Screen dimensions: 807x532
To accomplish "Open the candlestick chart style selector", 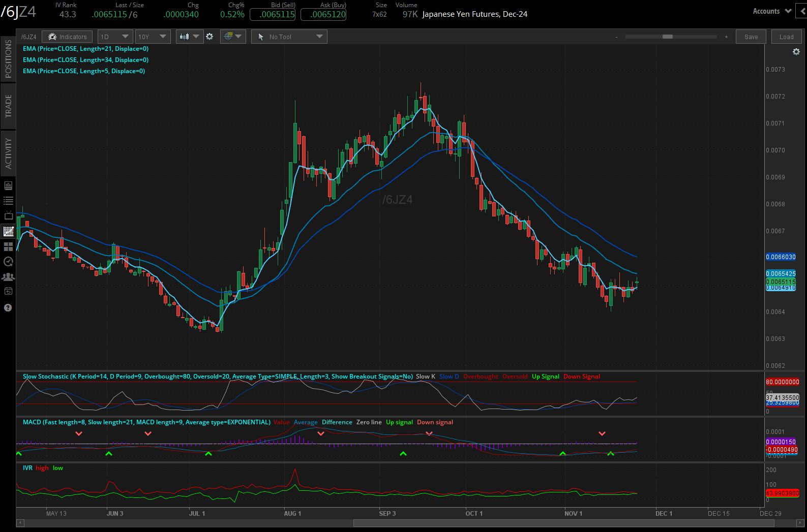I will tap(189, 37).
